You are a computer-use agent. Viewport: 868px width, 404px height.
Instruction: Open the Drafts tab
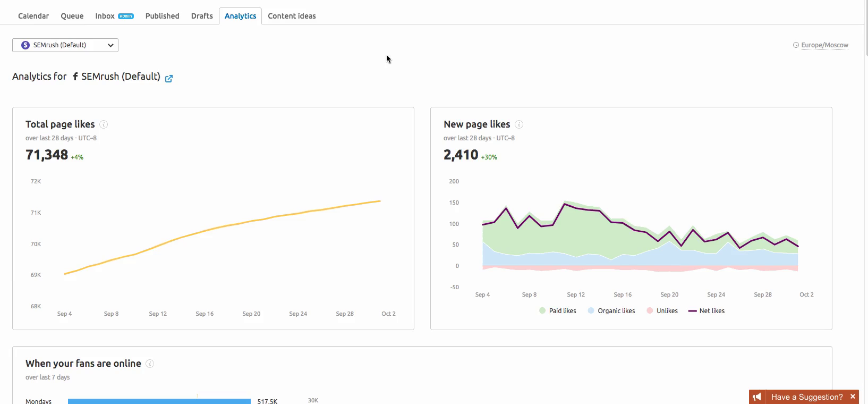pos(202,16)
